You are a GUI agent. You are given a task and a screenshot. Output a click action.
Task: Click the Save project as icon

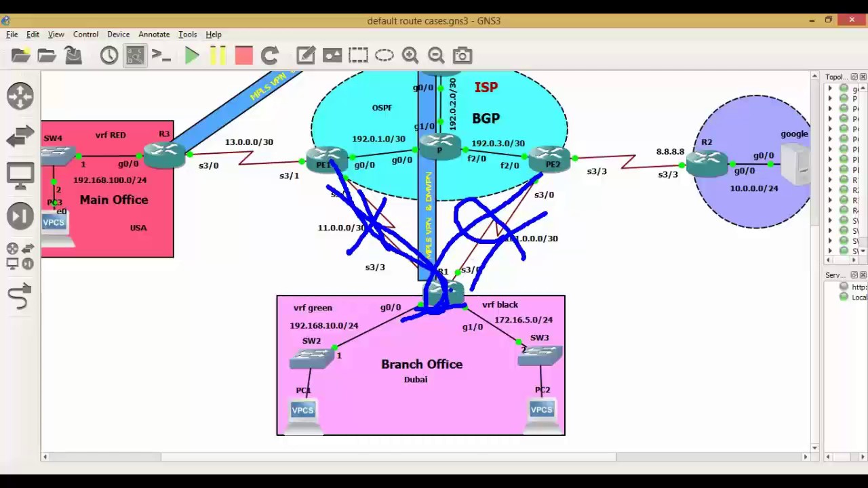[73, 56]
